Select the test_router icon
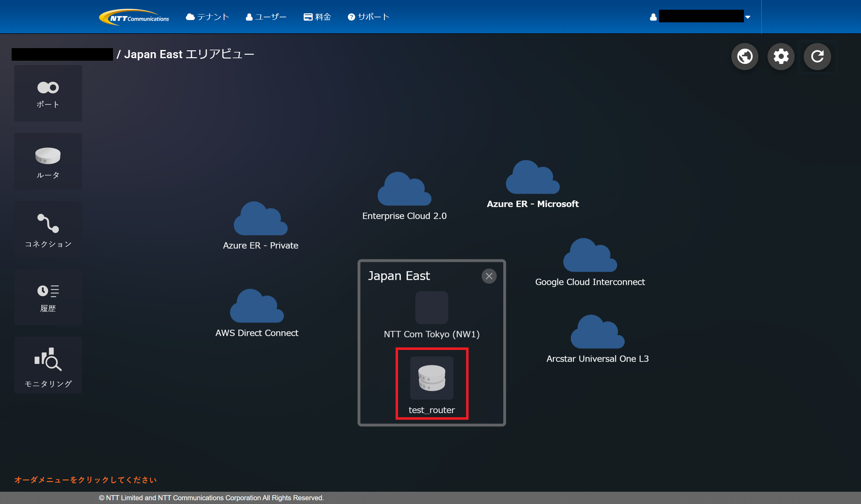Screen dimensions: 861x504 (x=431, y=378)
